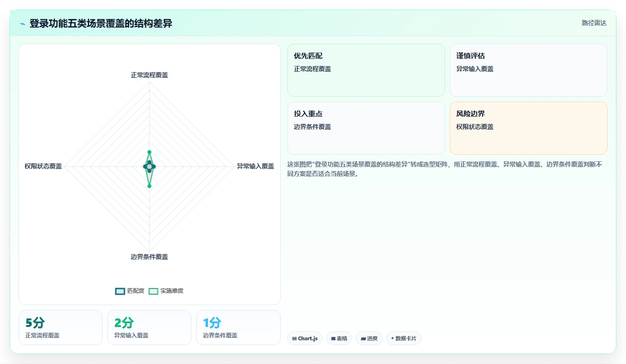
Task: Click the bottom radar data point
Action: coord(149,186)
